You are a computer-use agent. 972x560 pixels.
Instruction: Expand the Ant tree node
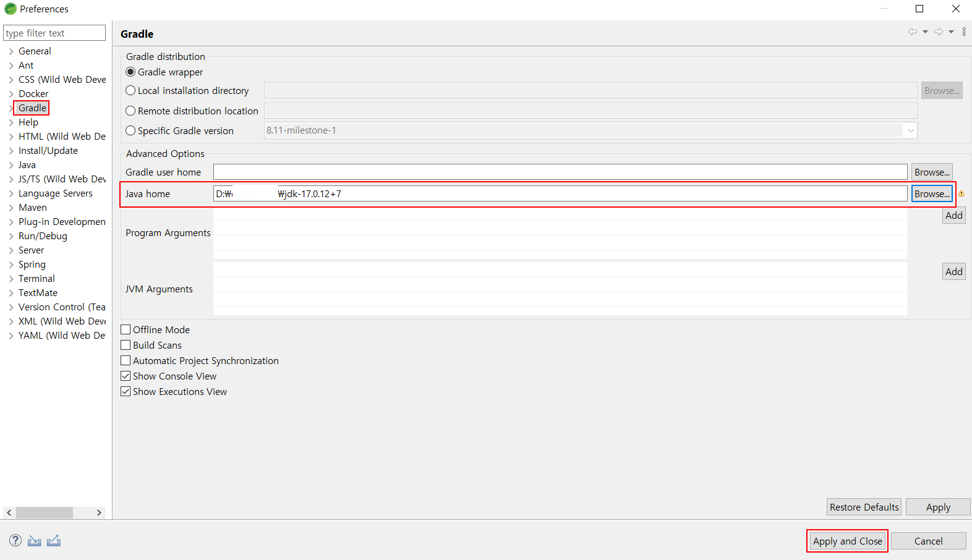(11, 66)
